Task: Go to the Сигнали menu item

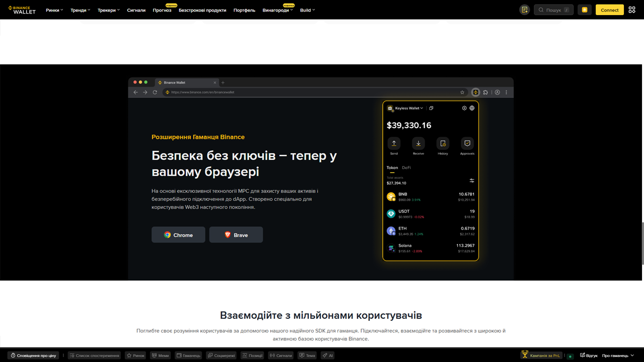Action: (136, 10)
